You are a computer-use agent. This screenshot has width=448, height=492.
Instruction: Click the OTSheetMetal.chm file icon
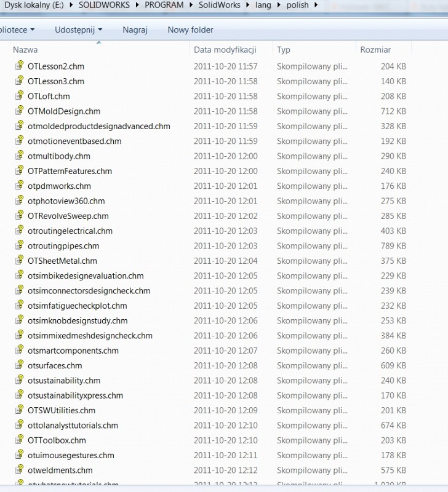click(x=20, y=260)
